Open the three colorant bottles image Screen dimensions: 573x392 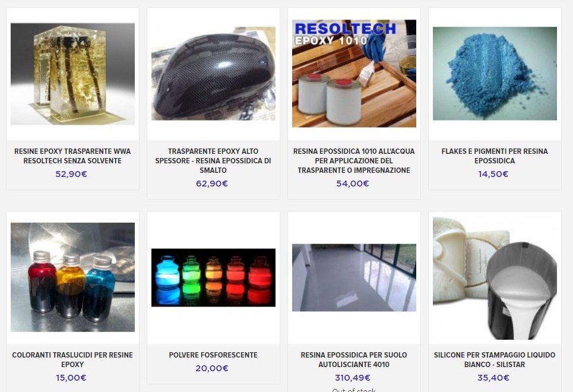point(72,277)
